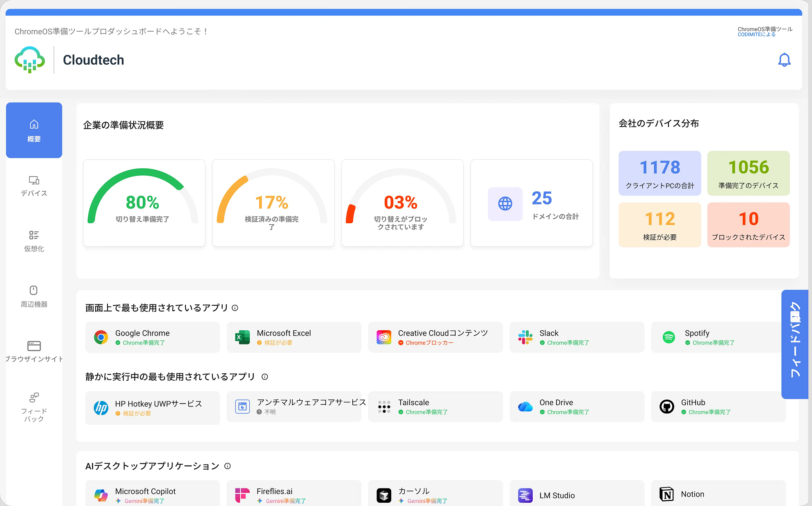
Task: Click the notification bell icon
Action: pyautogui.click(x=785, y=60)
